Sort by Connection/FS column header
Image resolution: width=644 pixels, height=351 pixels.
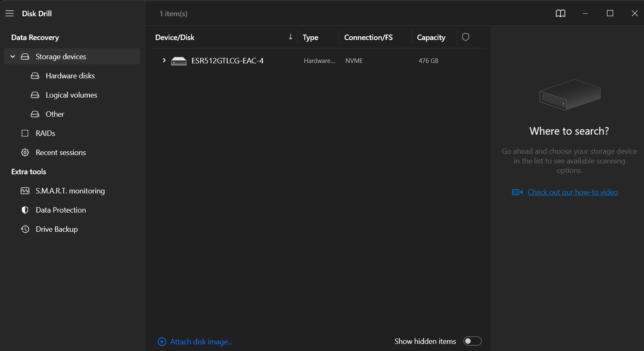pyautogui.click(x=368, y=37)
